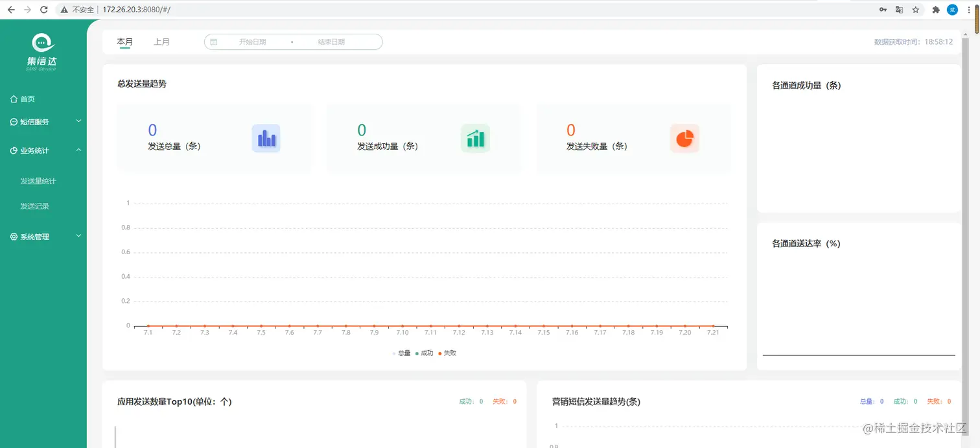This screenshot has width=980, height=448.
Task: Bookmark this page with star icon
Action: pos(916,10)
